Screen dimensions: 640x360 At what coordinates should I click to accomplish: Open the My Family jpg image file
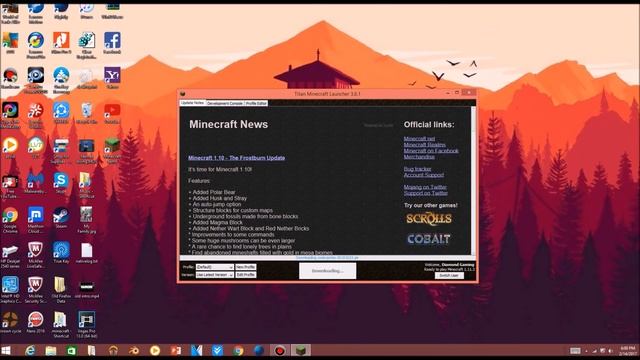[x=86, y=220]
